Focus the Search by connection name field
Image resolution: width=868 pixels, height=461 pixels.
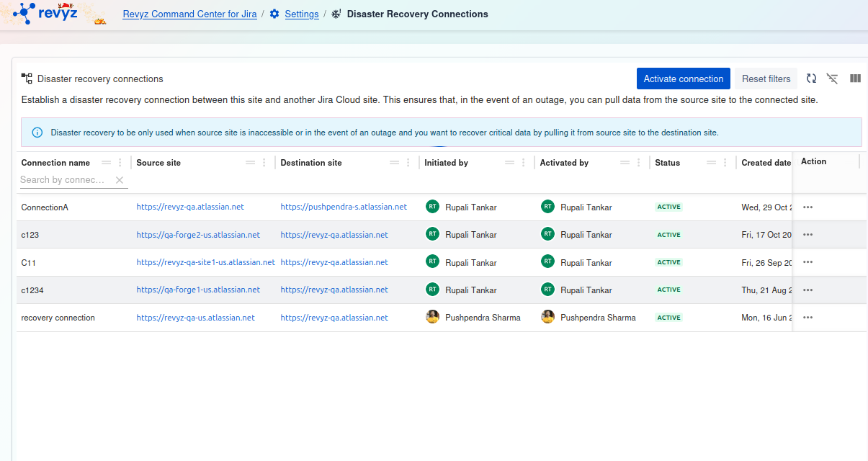65,180
